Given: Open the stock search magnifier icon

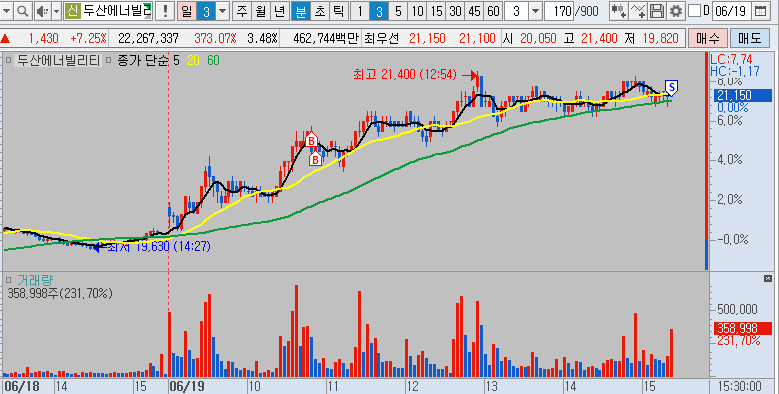Looking at the screenshot, I should coord(22,11).
